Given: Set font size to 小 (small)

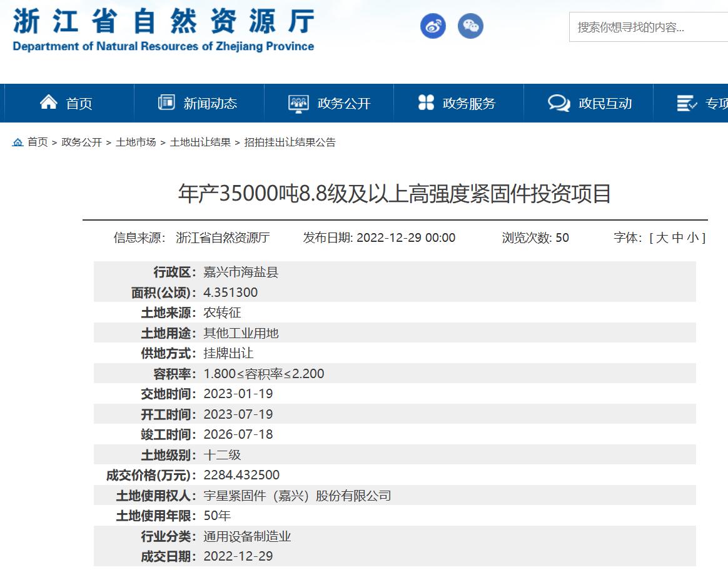Looking at the screenshot, I should pos(693,237).
